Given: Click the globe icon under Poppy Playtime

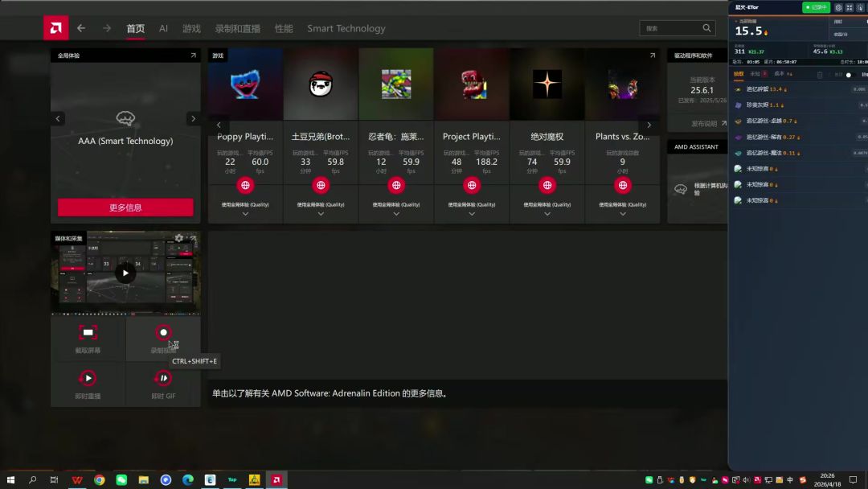Looking at the screenshot, I should 245,185.
